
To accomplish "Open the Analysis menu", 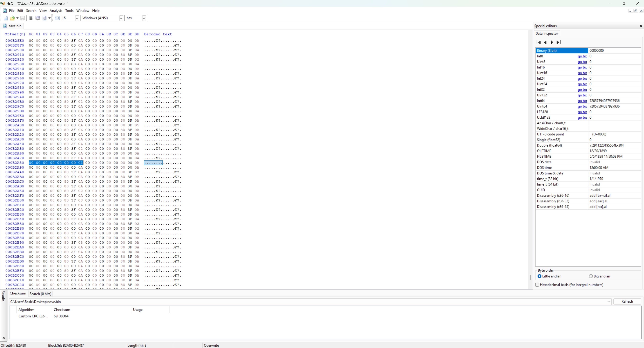I will (56, 11).
